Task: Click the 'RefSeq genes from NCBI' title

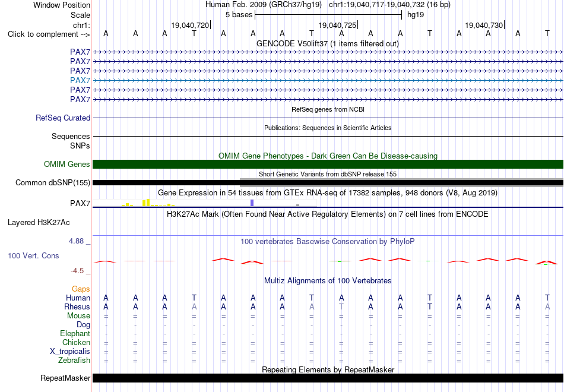Action: 328,109
